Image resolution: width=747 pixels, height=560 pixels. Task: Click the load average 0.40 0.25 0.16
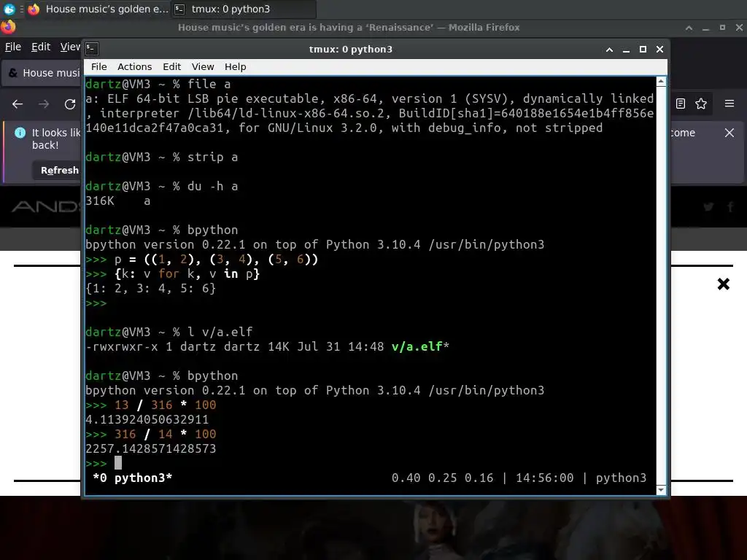(x=443, y=478)
